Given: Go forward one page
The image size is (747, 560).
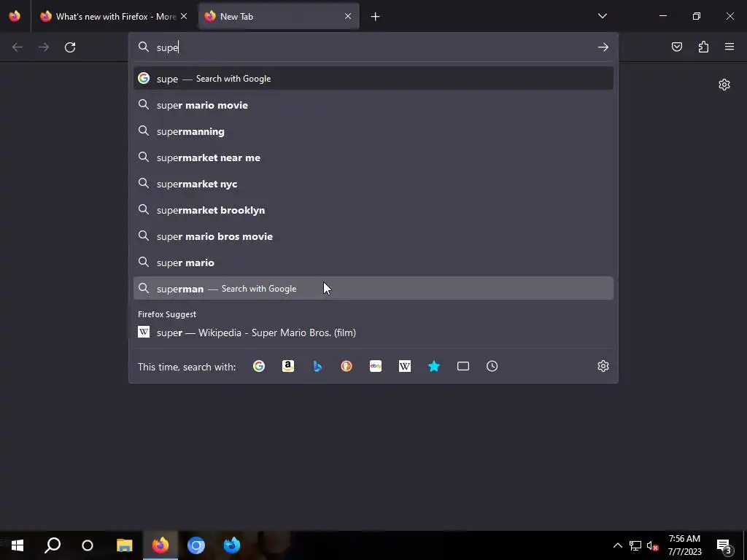Looking at the screenshot, I should 44,47.
